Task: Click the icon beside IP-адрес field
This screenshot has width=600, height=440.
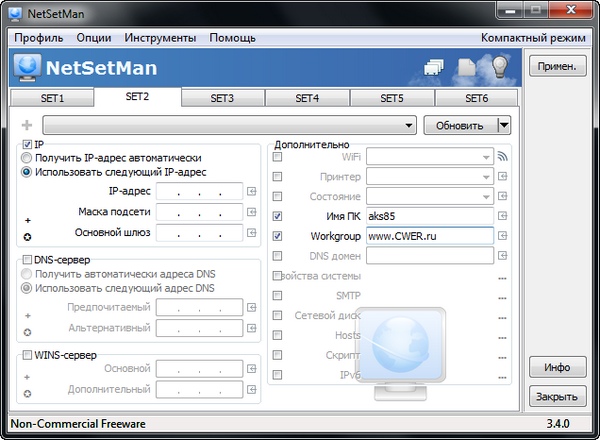Action: 252,190
